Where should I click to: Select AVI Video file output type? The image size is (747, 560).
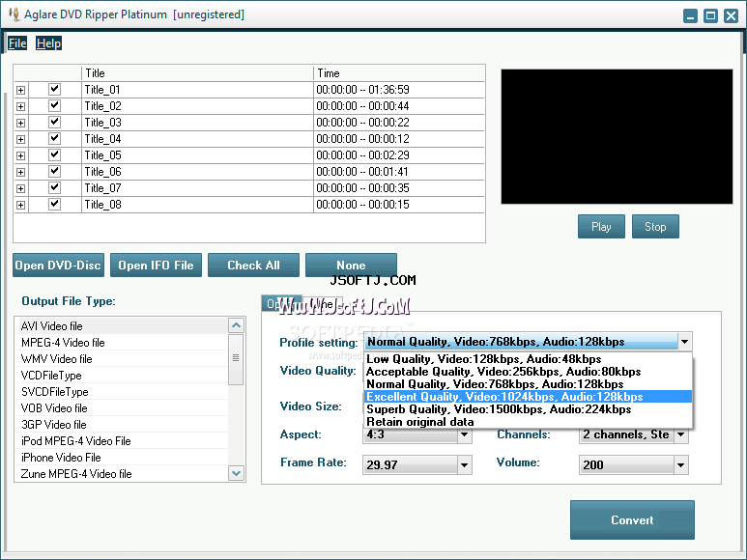tap(122, 326)
